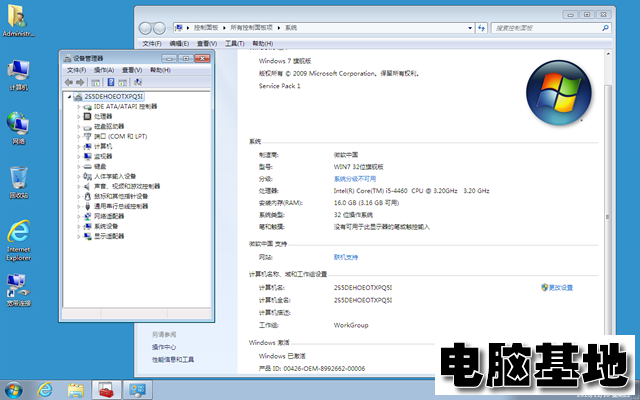Click the show/hide console tree toolbar icon
The width and height of the screenshot is (640, 400).
[96, 82]
